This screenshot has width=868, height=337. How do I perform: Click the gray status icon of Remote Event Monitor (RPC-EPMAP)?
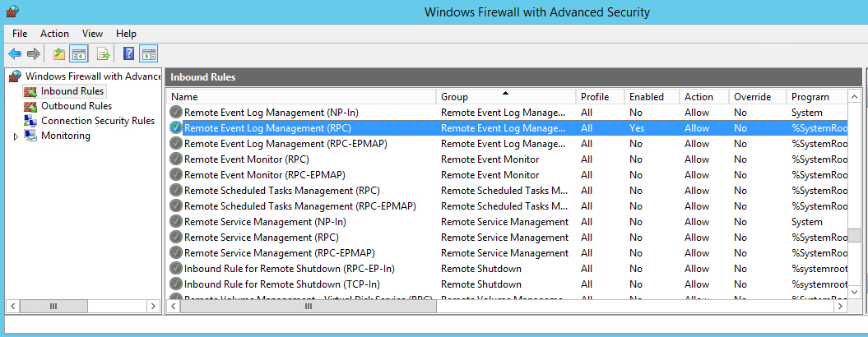pos(176,175)
